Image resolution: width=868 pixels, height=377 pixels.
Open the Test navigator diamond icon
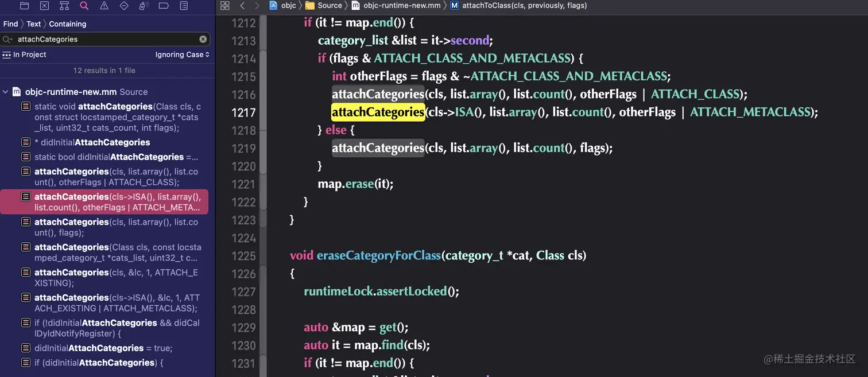pyautogui.click(x=124, y=6)
